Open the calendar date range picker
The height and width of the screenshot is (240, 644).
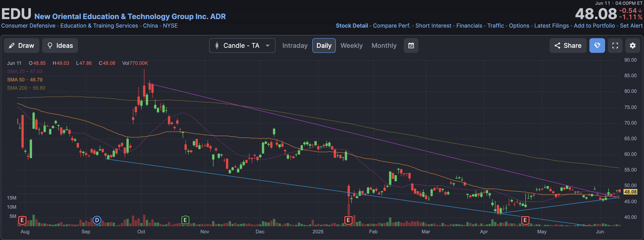(x=411, y=46)
